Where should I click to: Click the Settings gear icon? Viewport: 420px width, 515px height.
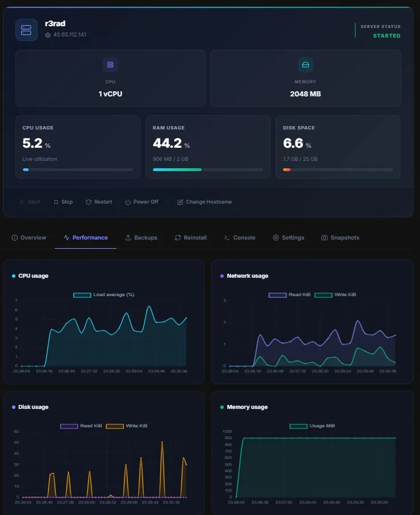[x=276, y=237]
